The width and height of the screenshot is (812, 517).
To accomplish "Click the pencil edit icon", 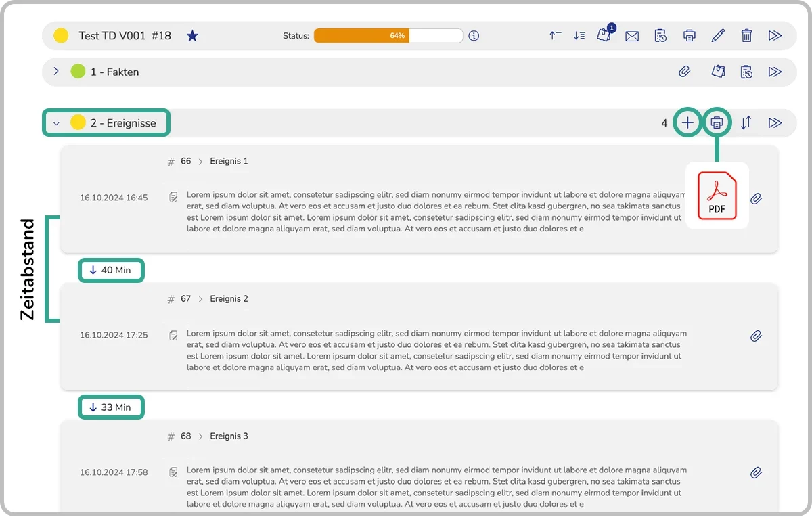I will pos(718,36).
